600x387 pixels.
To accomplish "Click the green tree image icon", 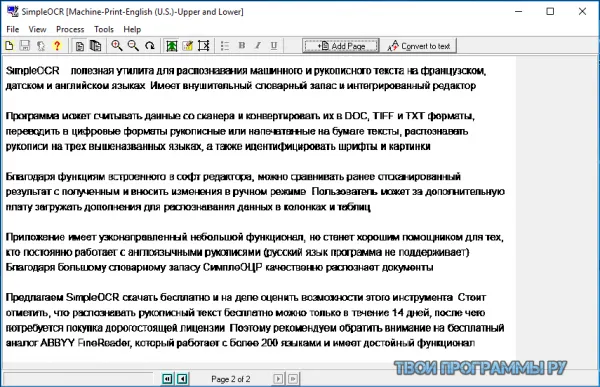I will pyautogui.click(x=171, y=46).
